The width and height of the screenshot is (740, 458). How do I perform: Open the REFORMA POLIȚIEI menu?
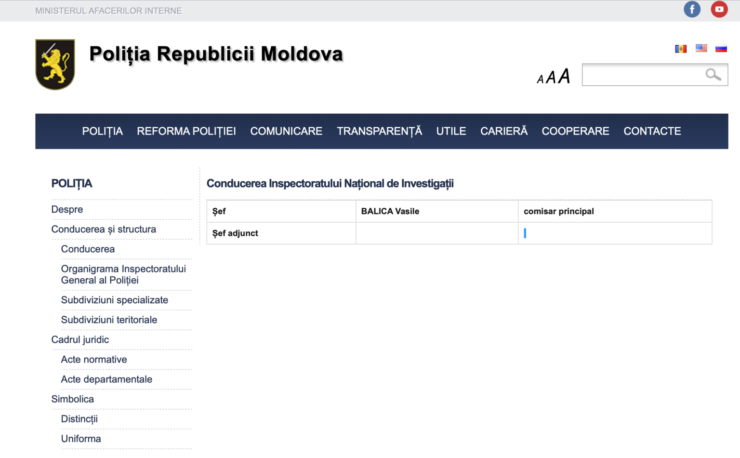click(186, 131)
